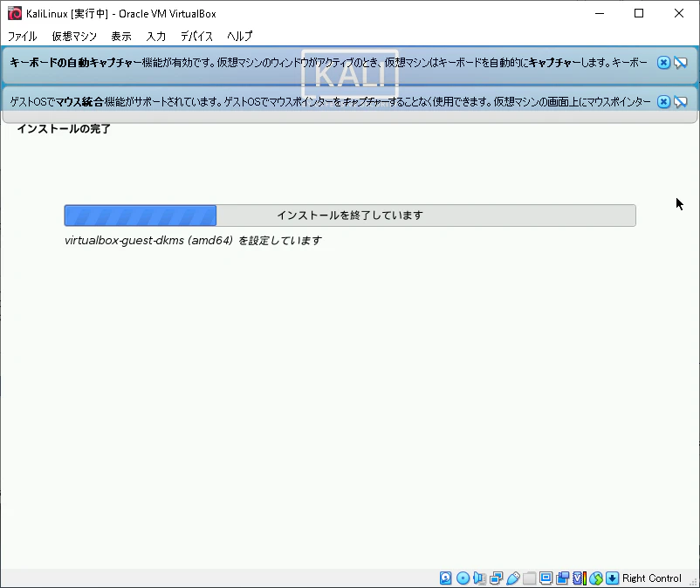
Task: Open the ファイル menu
Action: [23, 36]
